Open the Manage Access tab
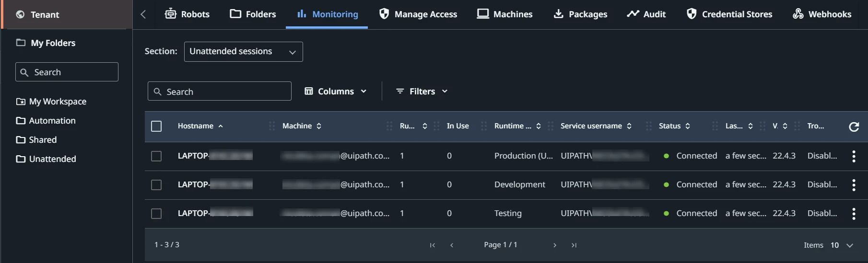Screen dimensions: 868x263 [x=418, y=14]
